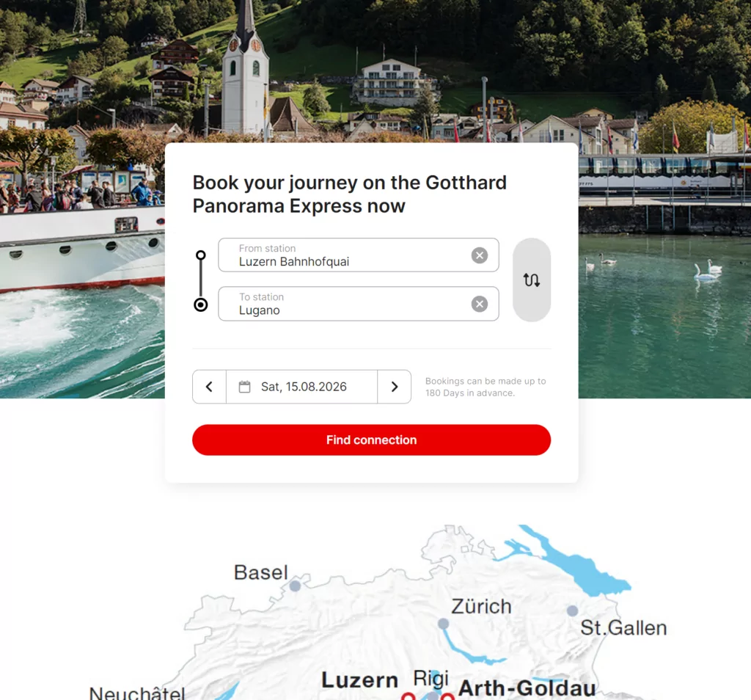Screen dimensions: 751x700
Task: Go to the previous travel date
Action: click(x=209, y=387)
